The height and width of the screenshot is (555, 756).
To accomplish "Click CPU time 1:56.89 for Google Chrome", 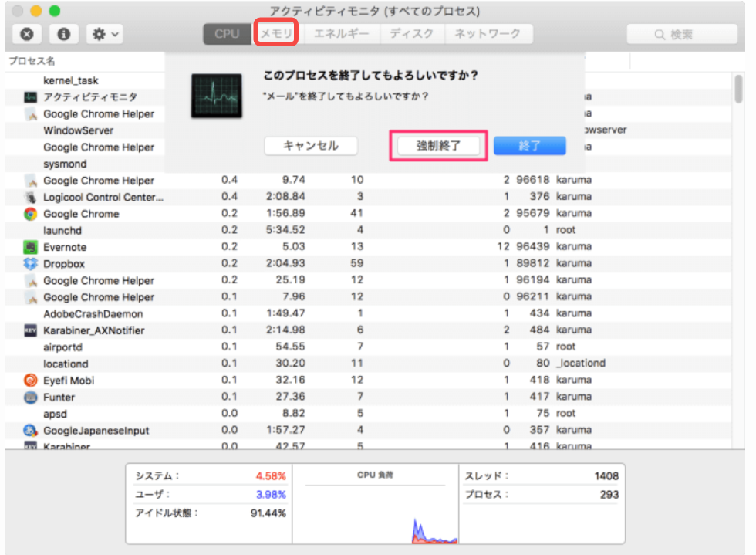I will pos(286,213).
